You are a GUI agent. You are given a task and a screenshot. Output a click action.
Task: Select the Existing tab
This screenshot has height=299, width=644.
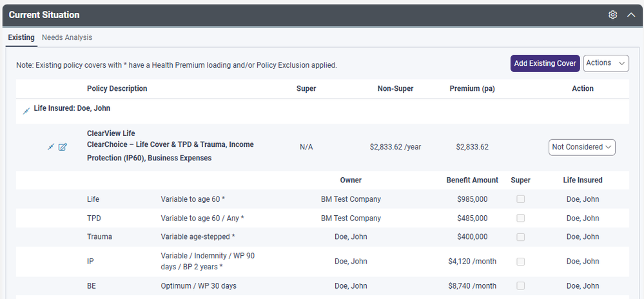point(21,37)
